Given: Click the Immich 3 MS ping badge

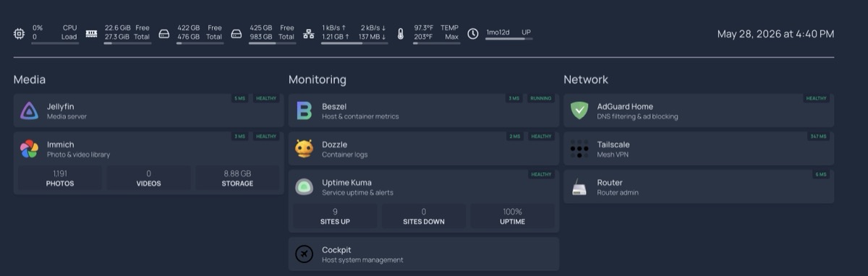Looking at the screenshot, I should click(x=239, y=137).
